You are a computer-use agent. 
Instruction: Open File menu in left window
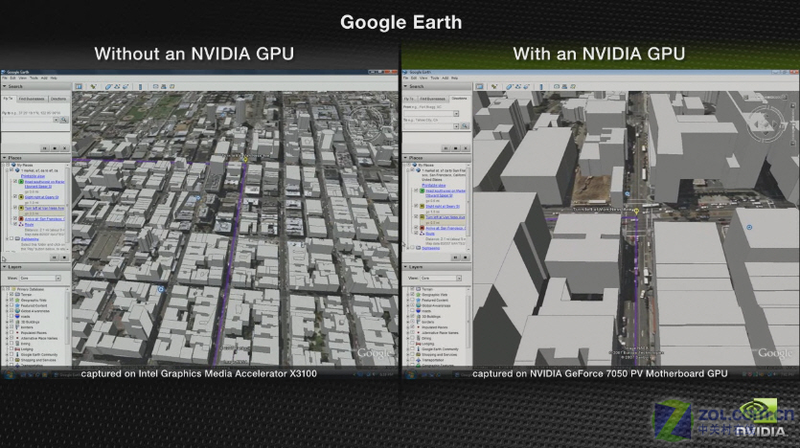coord(5,78)
